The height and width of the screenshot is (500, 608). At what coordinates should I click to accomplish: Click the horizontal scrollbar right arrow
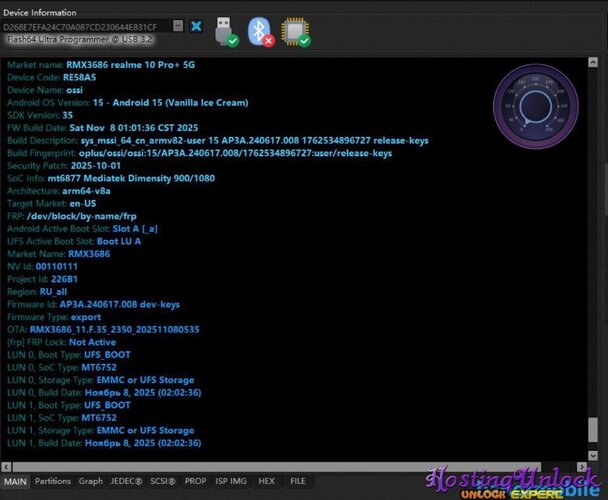tap(582, 467)
